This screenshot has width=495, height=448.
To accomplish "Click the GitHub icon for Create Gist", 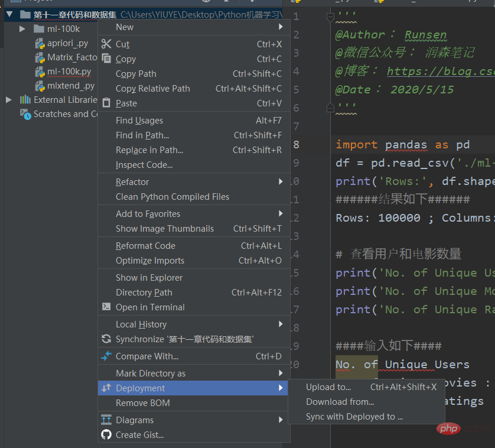I will tap(106, 435).
